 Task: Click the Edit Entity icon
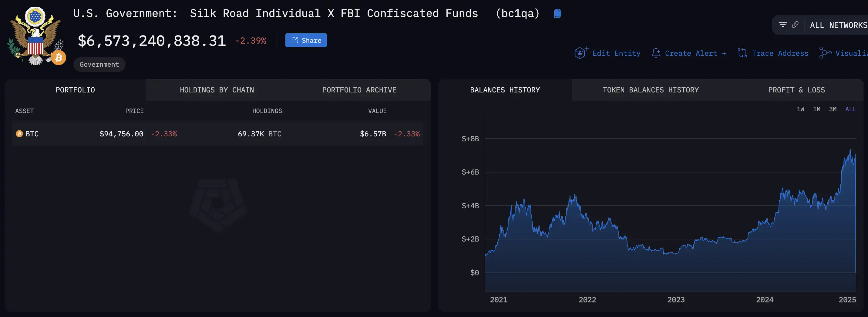[580, 53]
